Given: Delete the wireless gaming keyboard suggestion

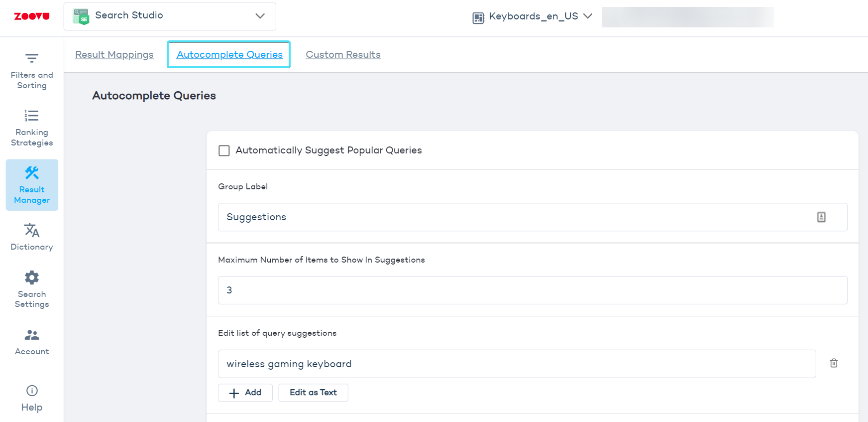Looking at the screenshot, I should tap(834, 363).
